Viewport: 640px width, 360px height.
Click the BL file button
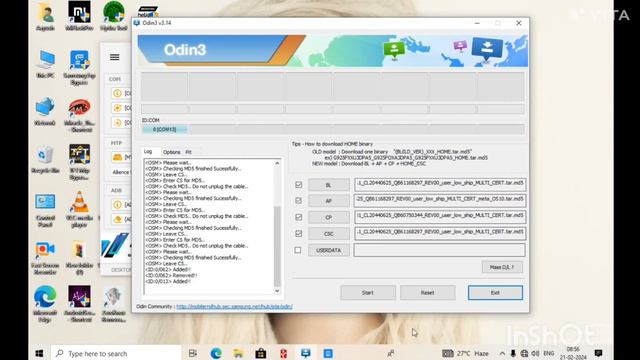pyautogui.click(x=329, y=185)
